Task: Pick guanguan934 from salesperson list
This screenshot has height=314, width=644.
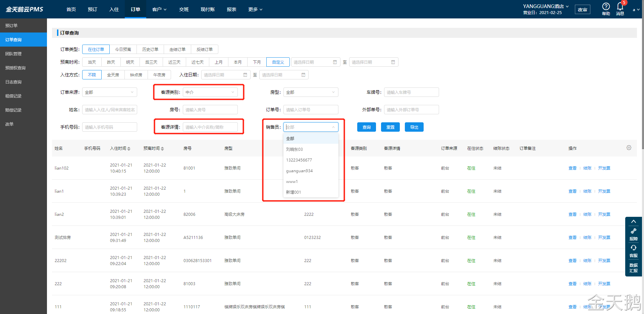Action: (311, 171)
